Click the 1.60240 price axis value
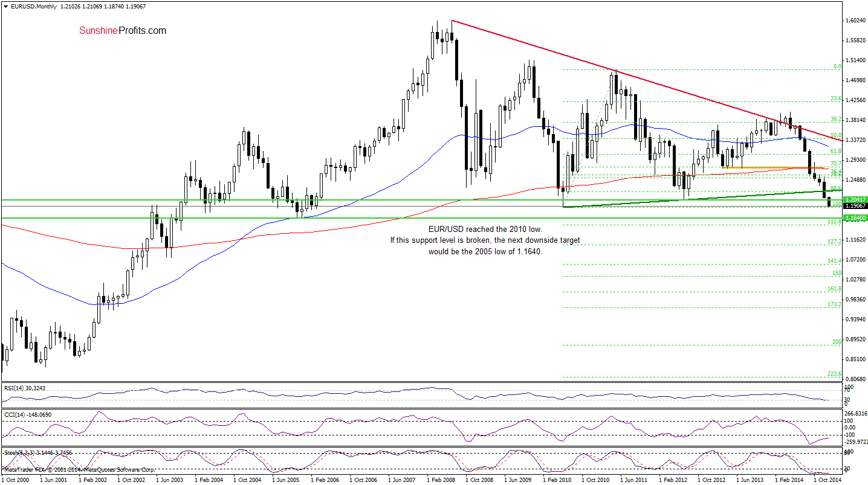This screenshot has width=868, height=485. pyautogui.click(x=855, y=20)
